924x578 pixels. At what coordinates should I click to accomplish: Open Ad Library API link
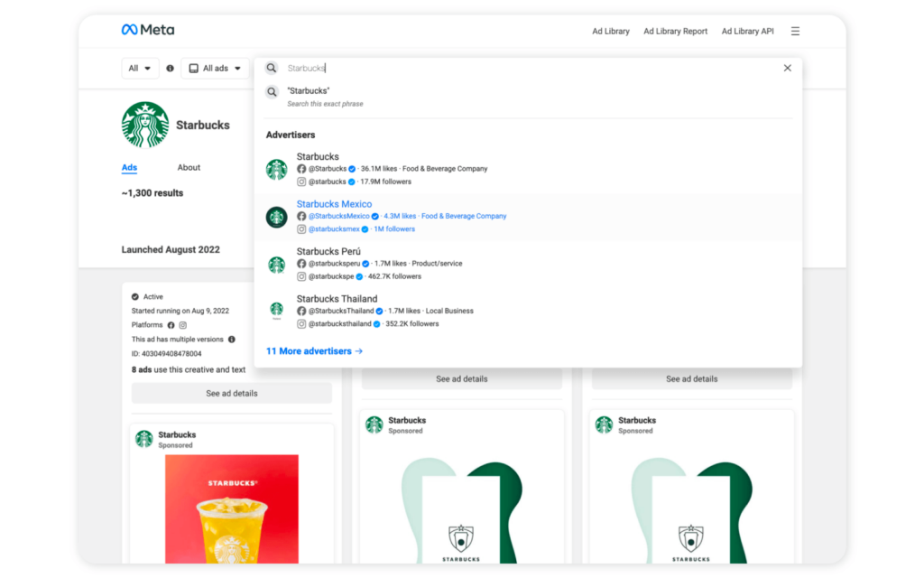tap(748, 32)
